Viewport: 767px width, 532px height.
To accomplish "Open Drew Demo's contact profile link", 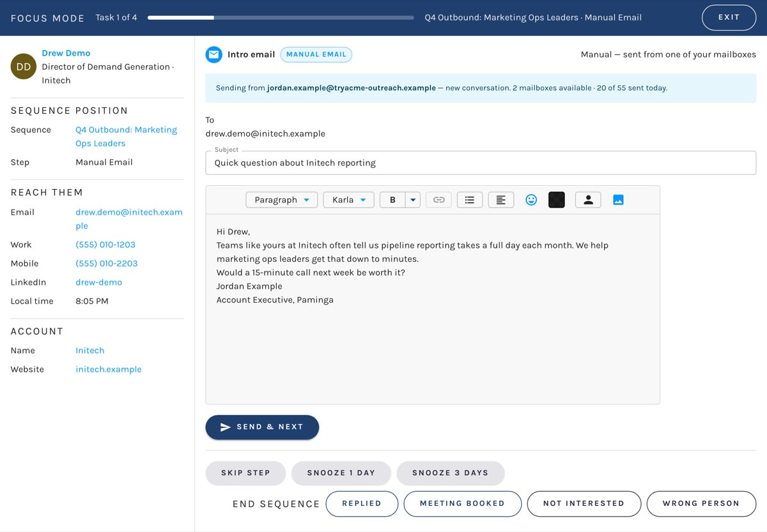I will [66, 53].
